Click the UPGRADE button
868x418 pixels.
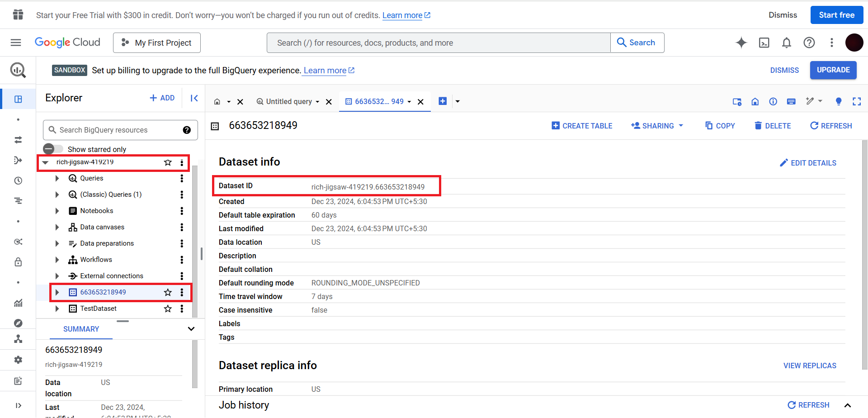(833, 70)
